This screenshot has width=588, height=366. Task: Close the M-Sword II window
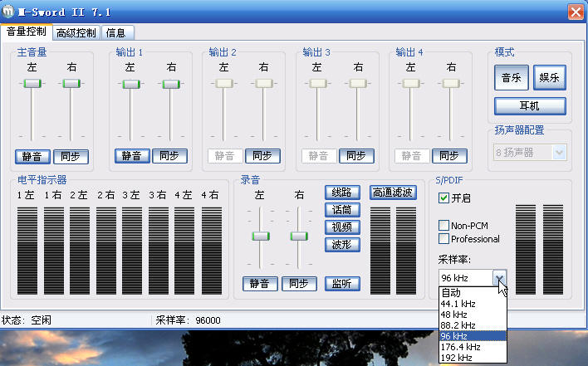(576, 12)
